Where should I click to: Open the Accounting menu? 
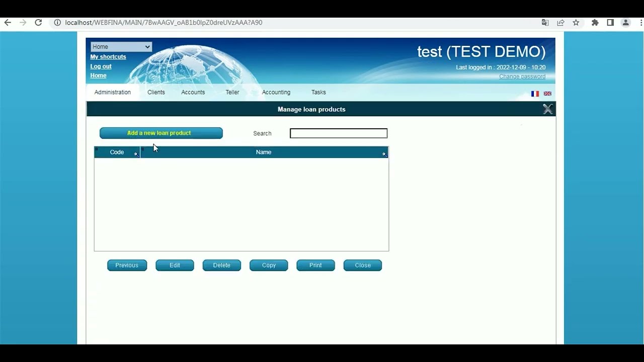pyautogui.click(x=276, y=93)
